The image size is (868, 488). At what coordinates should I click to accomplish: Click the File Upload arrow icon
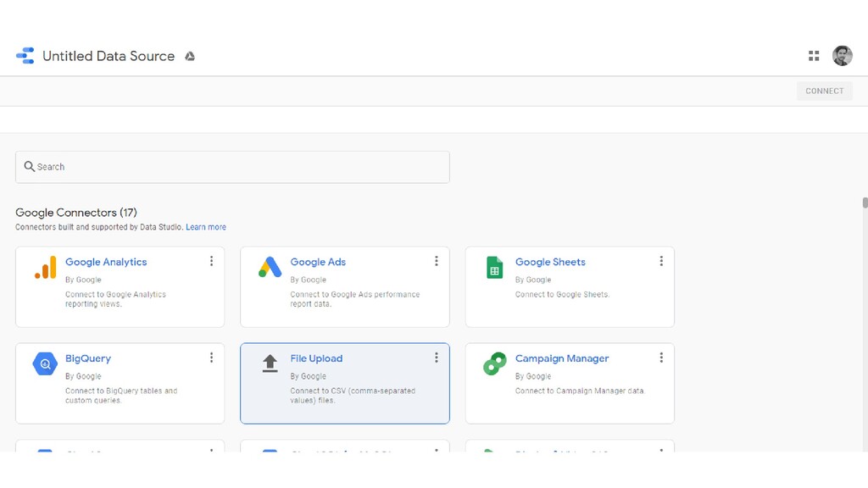(x=270, y=364)
